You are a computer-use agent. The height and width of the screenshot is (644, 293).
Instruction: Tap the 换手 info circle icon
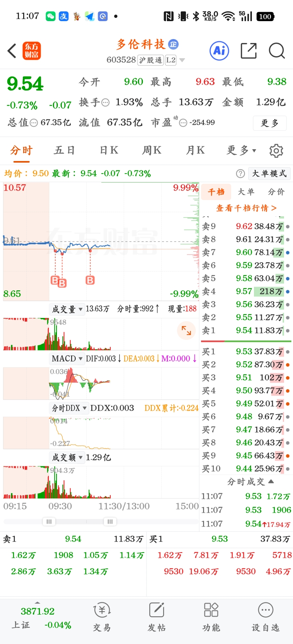click(105, 103)
